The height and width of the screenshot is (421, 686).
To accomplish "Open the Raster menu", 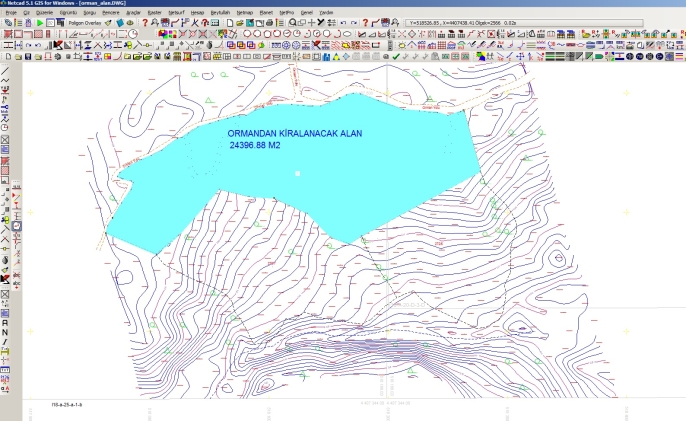I will [x=154, y=12].
